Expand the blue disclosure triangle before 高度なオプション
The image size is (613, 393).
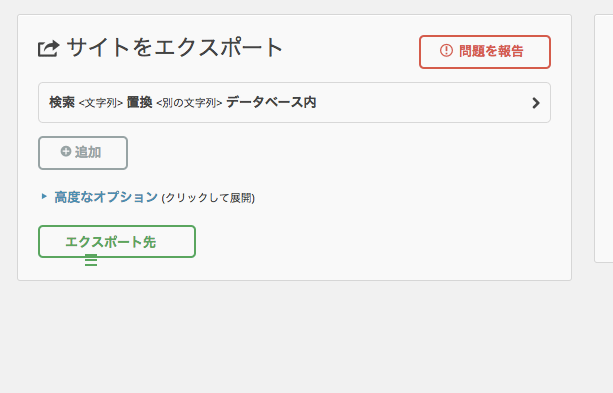(44, 196)
